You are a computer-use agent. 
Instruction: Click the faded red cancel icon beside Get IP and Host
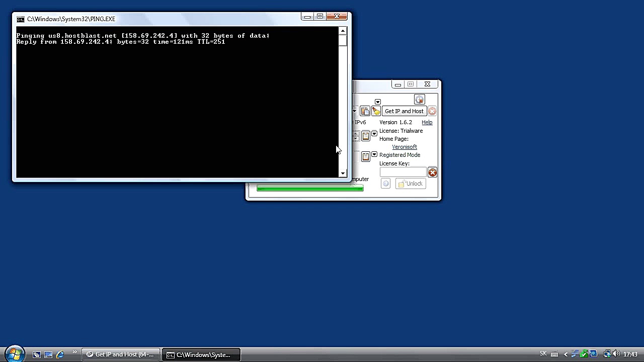pos(432,111)
